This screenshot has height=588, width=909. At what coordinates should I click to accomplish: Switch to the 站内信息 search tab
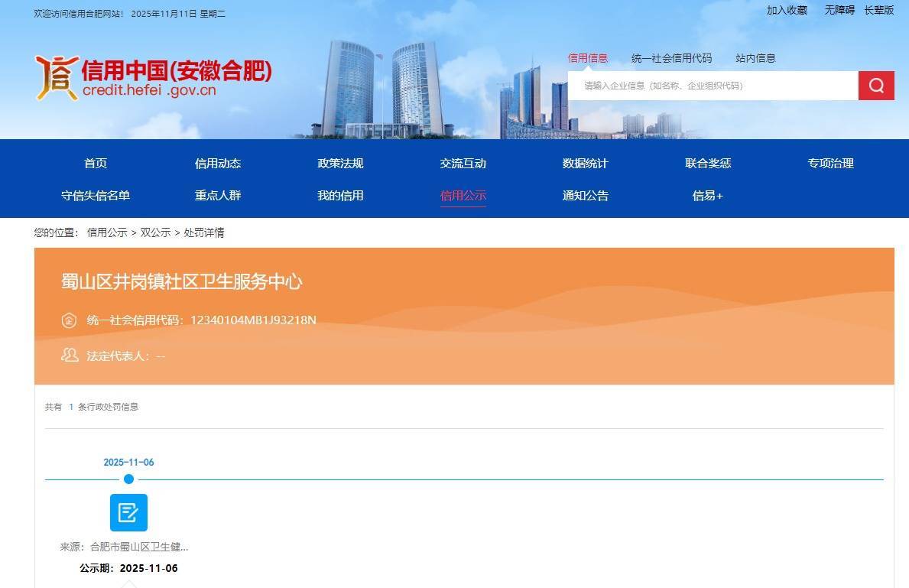(755, 57)
